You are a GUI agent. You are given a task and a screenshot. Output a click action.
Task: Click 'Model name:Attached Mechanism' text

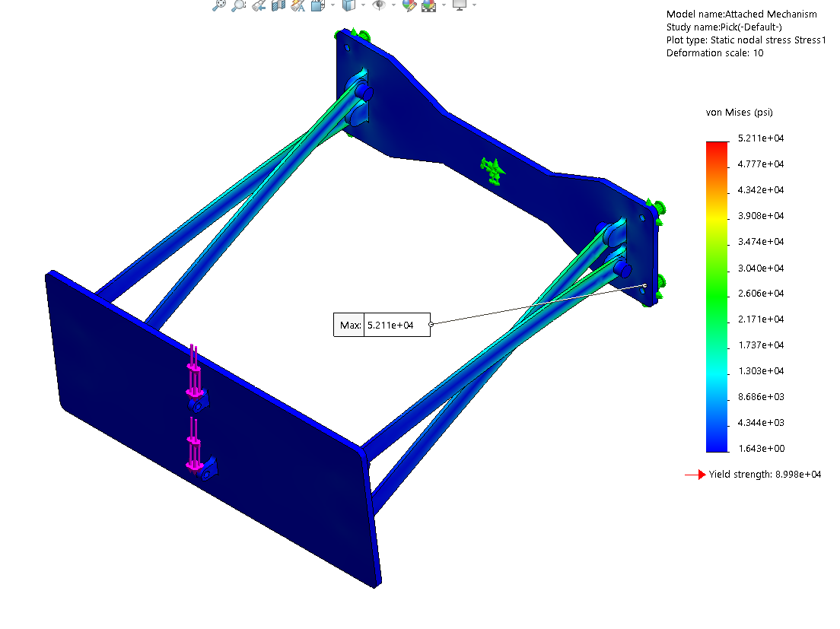tap(741, 14)
